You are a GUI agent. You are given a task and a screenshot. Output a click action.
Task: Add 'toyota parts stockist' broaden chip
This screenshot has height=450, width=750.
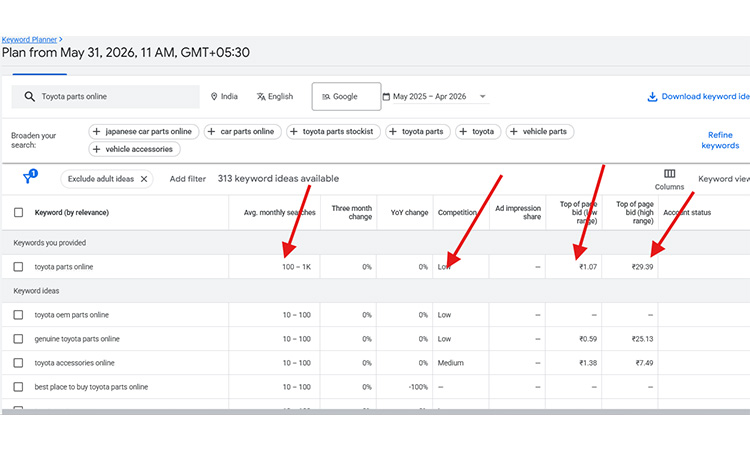coord(333,132)
